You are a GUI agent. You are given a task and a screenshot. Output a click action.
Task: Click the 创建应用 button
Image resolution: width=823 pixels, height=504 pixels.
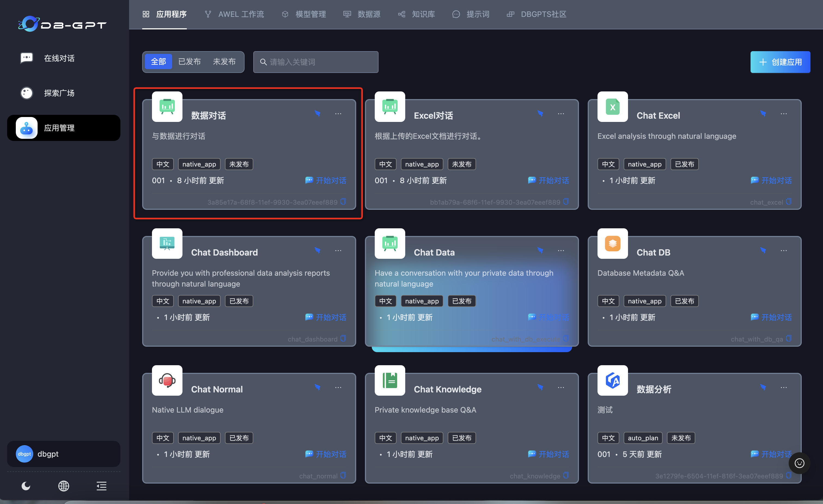tap(780, 62)
